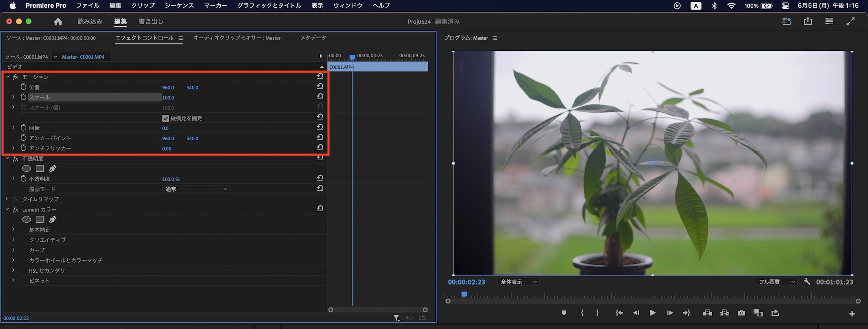Select the pen mask tool under 不透明度
The height and width of the screenshot is (329, 868).
click(53, 169)
